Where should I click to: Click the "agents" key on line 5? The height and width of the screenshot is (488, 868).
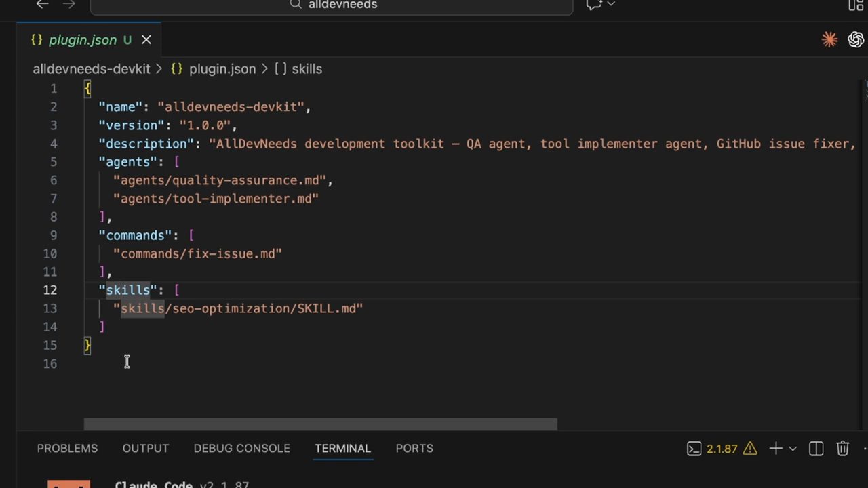pos(128,162)
